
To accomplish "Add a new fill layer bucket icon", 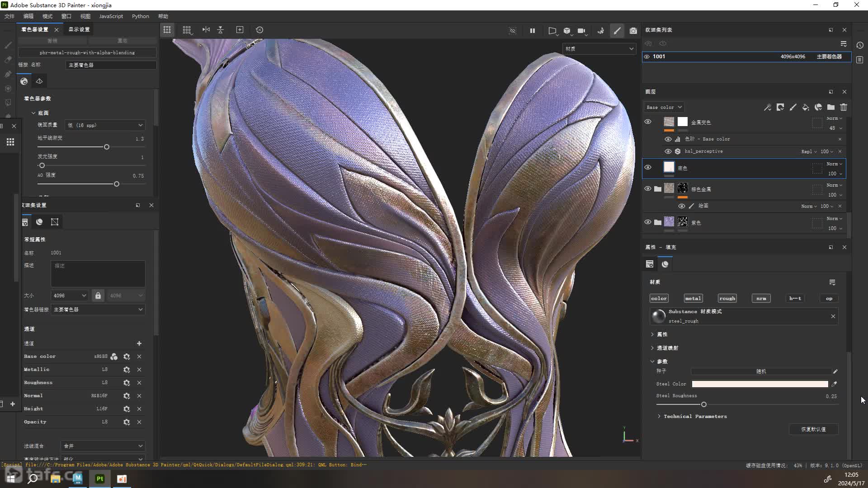I will (x=806, y=108).
